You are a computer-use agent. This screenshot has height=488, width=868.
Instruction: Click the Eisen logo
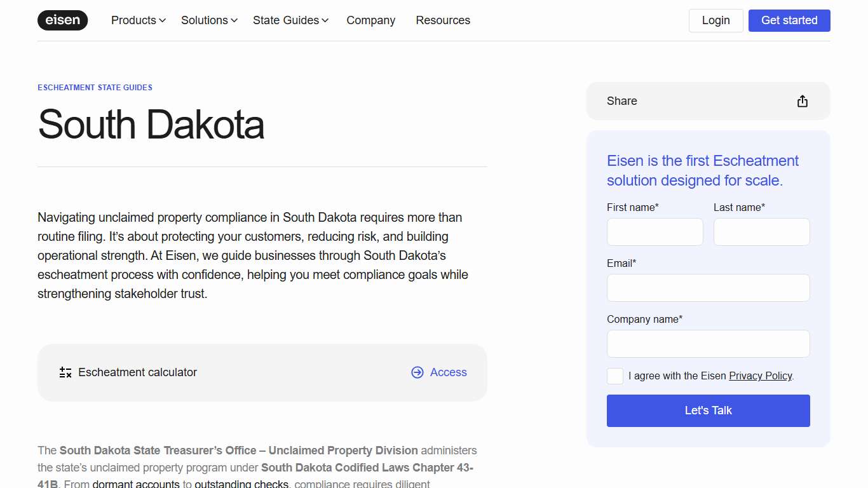click(62, 20)
